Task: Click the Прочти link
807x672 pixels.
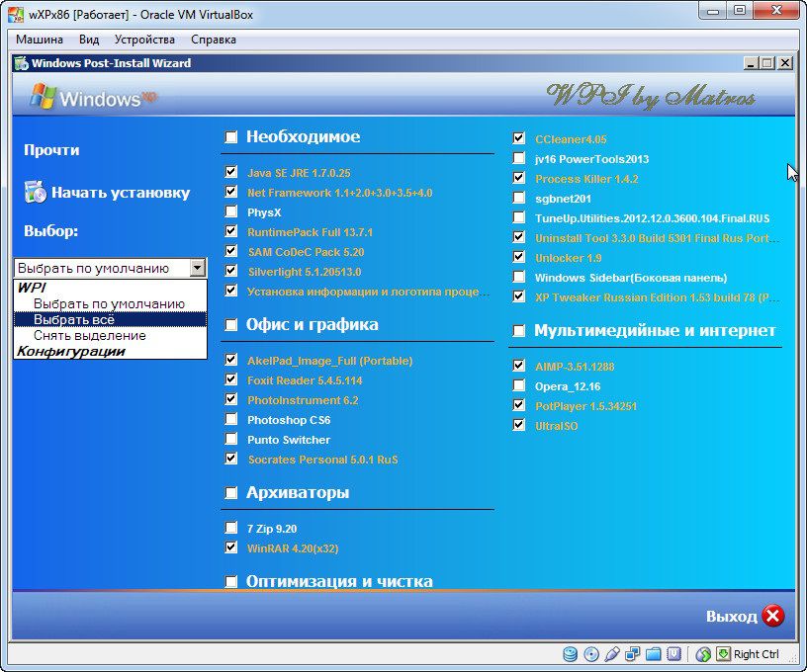Action: 51,150
